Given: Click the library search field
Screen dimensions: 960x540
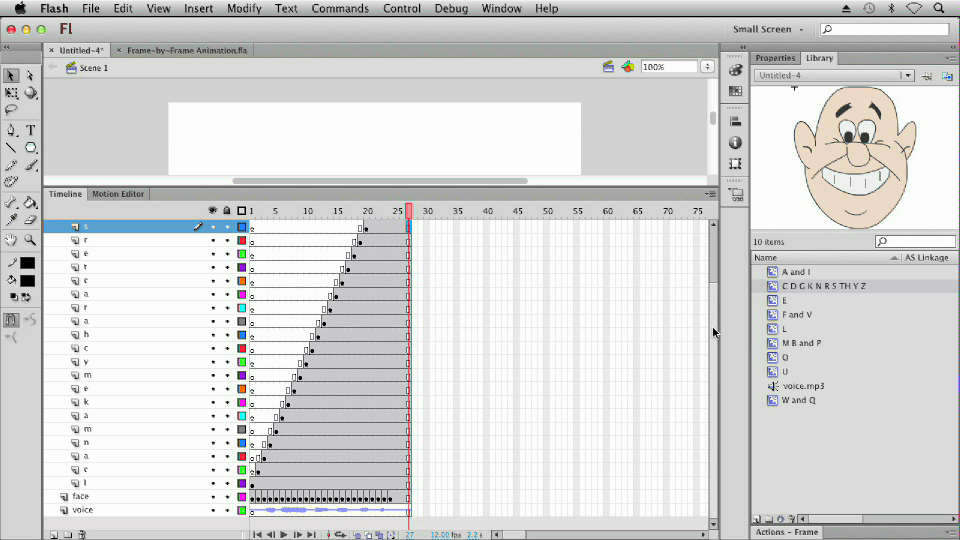Looking at the screenshot, I should coord(915,241).
